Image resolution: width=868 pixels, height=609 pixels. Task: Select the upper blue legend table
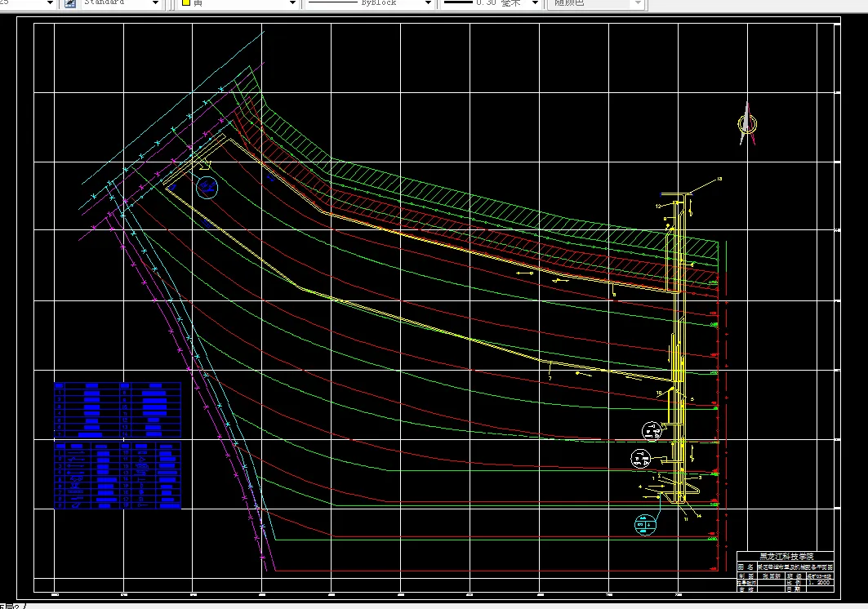coord(117,410)
